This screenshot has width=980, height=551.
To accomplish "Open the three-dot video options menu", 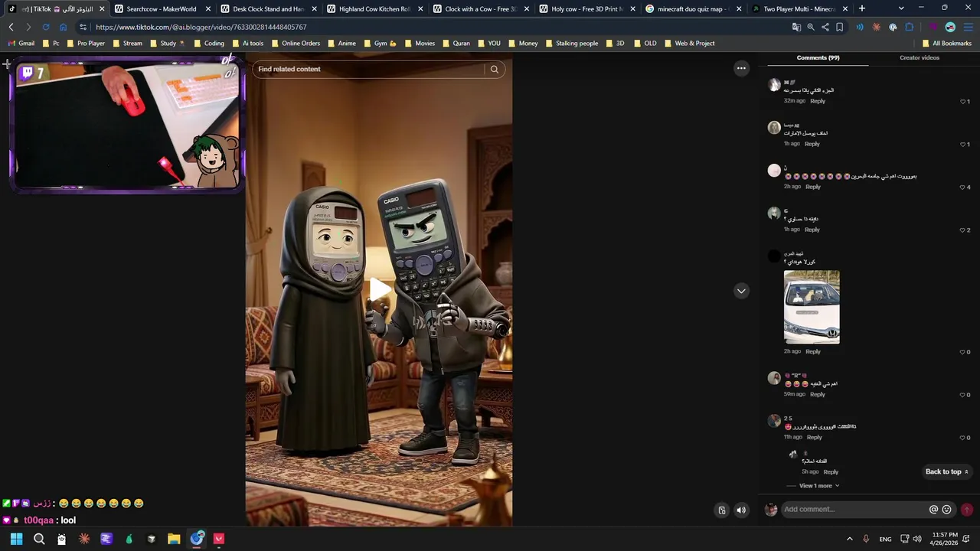I will tap(741, 68).
